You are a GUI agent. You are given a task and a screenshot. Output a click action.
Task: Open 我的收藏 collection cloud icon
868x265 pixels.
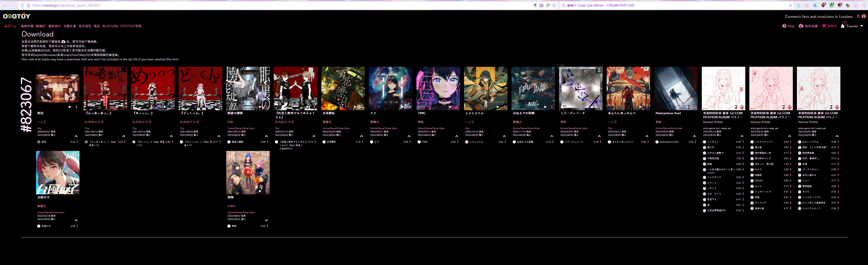coord(801,26)
